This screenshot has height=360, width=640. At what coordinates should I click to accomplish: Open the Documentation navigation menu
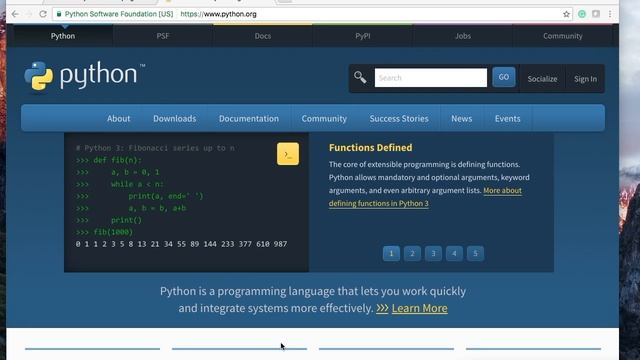(x=249, y=118)
